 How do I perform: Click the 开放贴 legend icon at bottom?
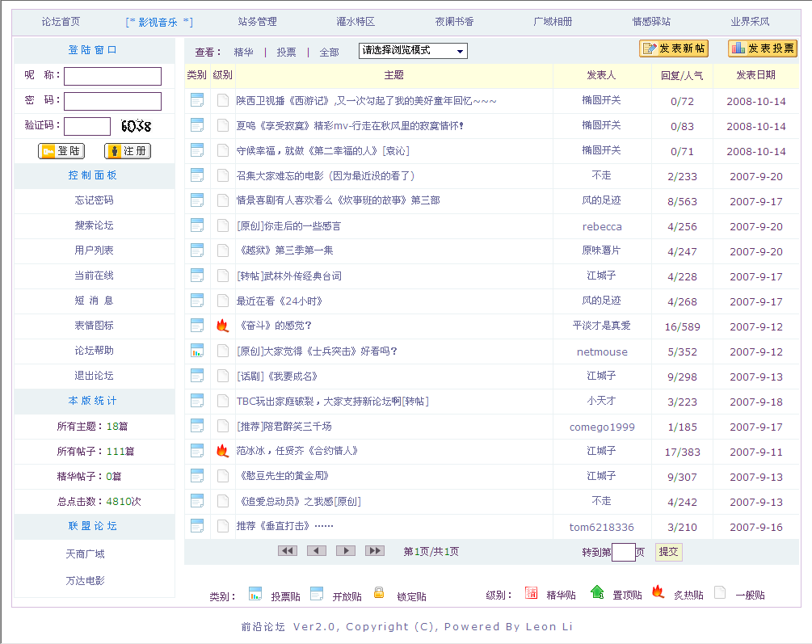317,594
